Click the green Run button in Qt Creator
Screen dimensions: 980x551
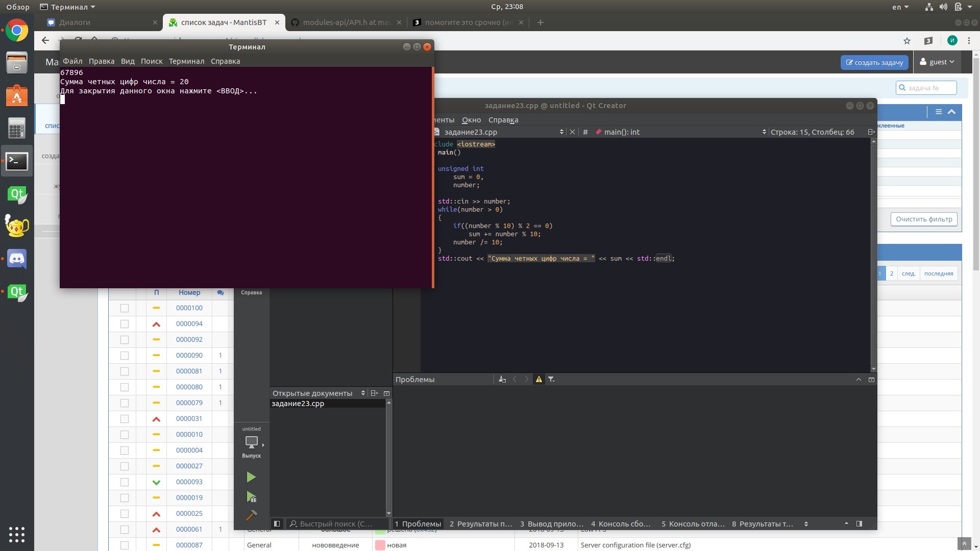click(251, 477)
